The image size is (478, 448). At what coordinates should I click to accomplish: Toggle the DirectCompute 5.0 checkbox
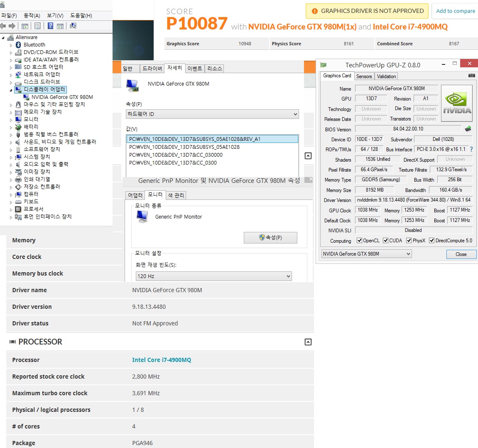click(x=431, y=241)
